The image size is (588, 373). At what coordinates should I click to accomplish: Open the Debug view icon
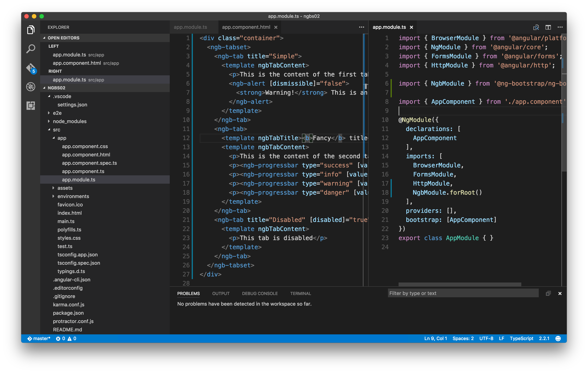click(x=30, y=87)
